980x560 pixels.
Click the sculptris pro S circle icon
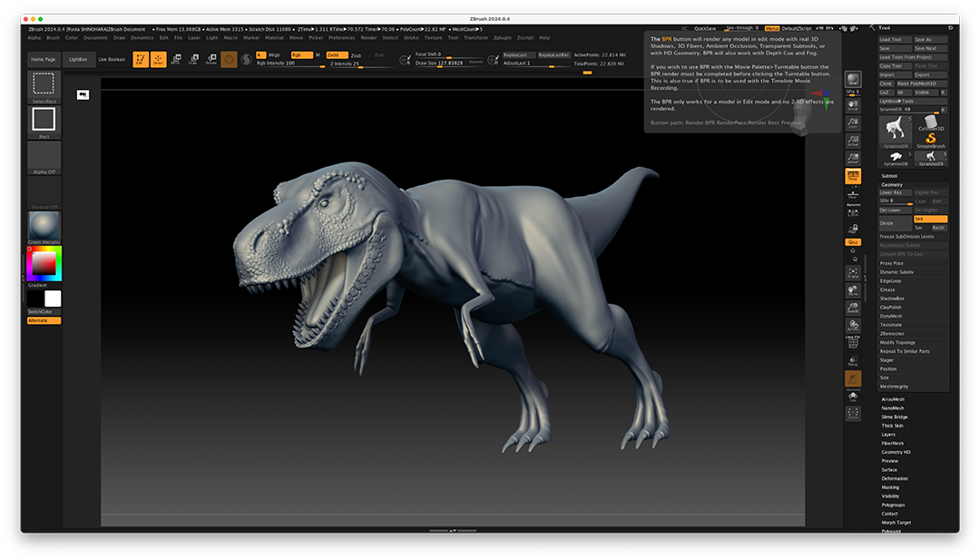[x=246, y=59]
